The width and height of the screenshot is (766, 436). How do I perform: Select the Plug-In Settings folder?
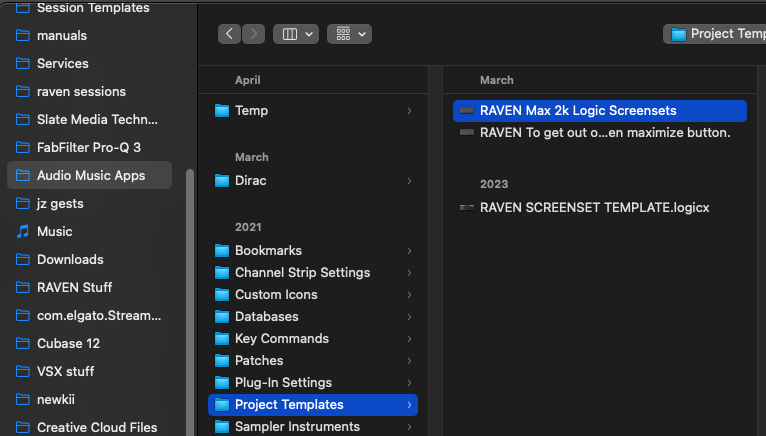coord(313,383)
